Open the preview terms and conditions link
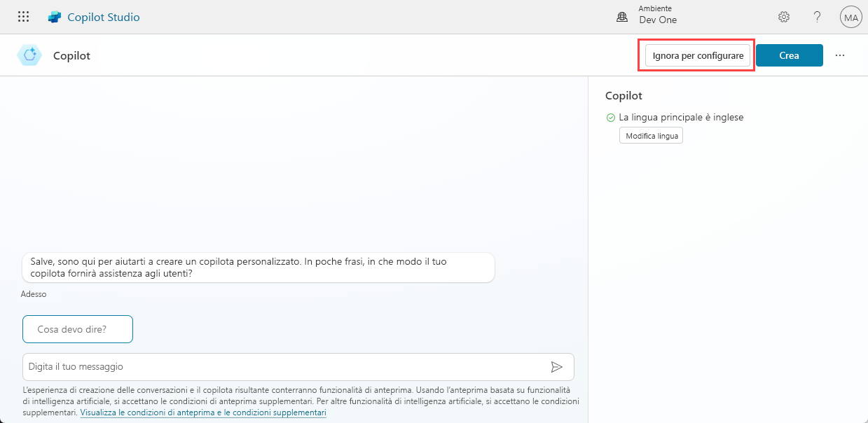 click(203, 412)
